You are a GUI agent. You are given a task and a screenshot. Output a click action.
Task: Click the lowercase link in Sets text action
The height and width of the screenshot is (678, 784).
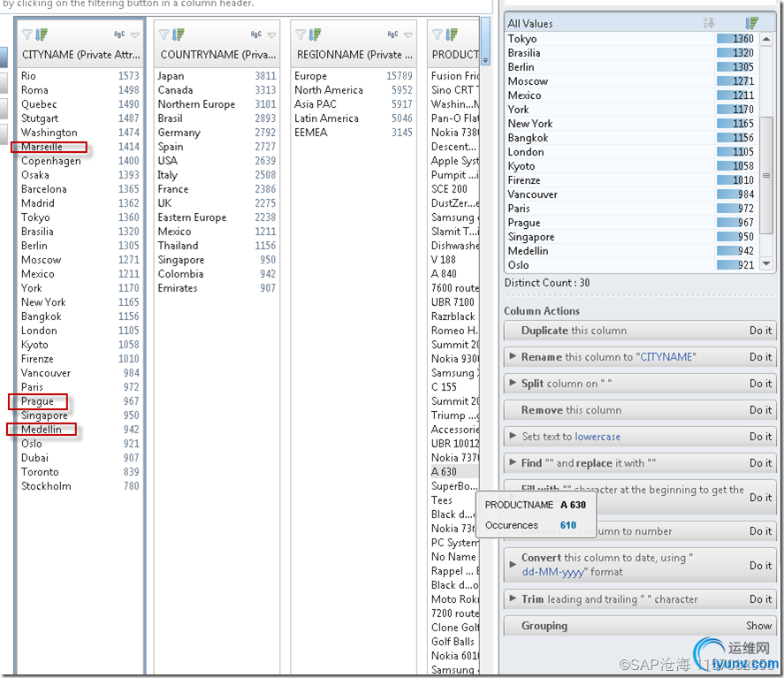point(598,437)
